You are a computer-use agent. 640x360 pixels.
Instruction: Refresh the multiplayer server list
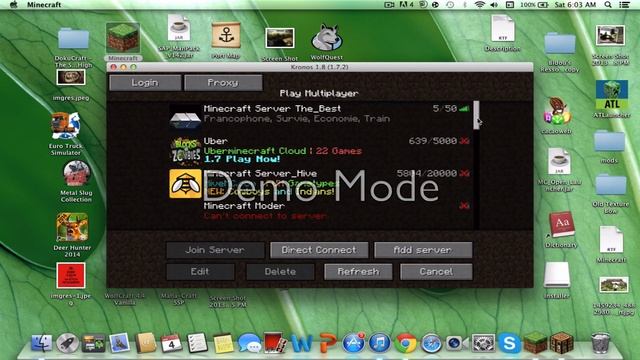[x=358, y=271]
